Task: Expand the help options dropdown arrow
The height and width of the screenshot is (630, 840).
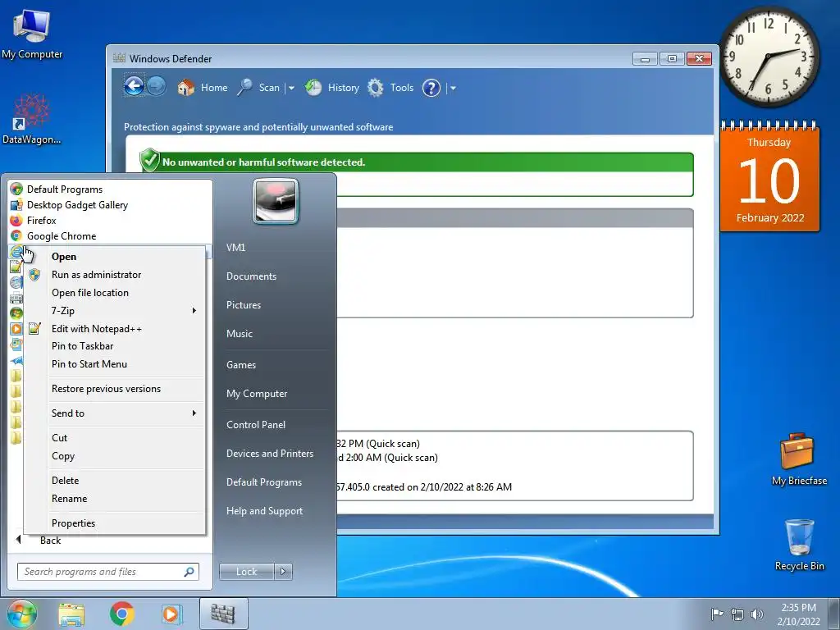Action: pos(453,88)
